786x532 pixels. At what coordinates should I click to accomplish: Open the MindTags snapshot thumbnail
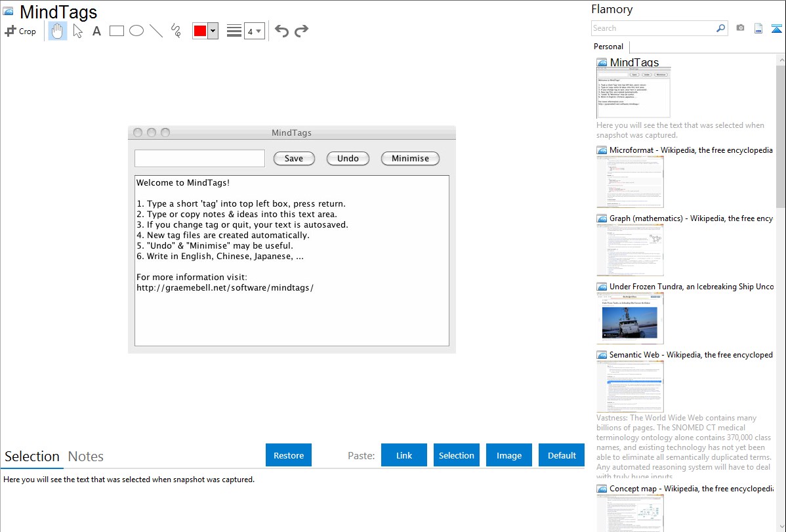[634, 92]
